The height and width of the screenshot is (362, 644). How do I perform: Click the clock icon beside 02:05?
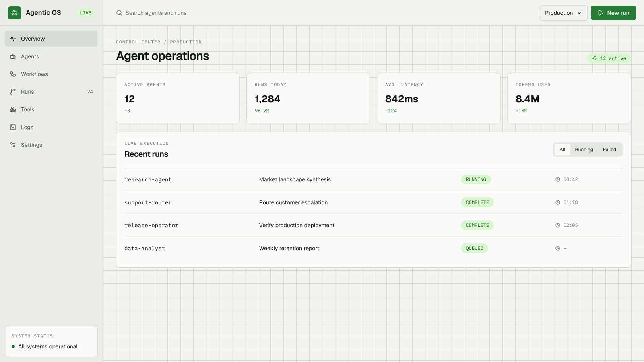558,225
